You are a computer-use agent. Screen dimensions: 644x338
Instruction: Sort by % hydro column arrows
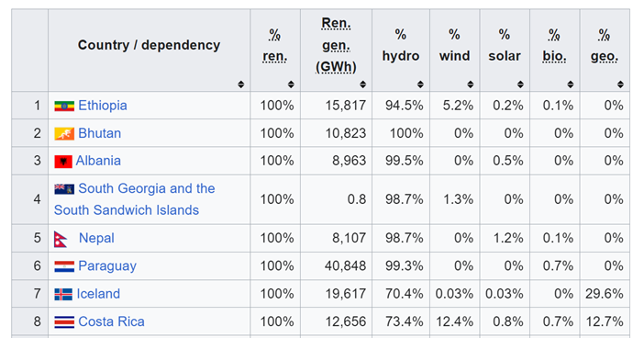click(x=420, y=84)
